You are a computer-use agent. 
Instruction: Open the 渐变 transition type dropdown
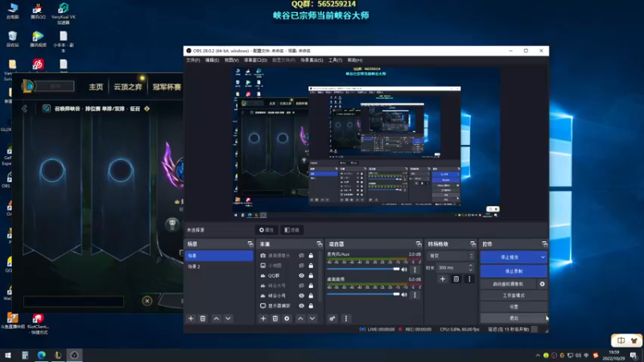tap(451, 256)
